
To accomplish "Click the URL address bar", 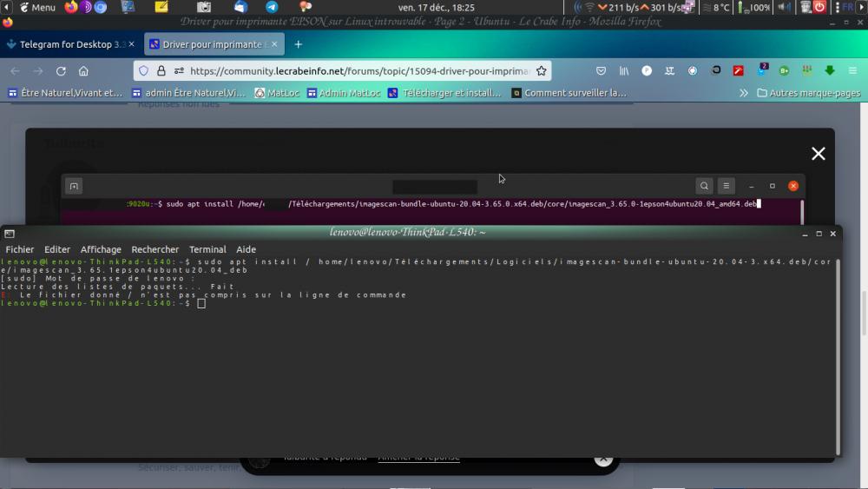I will tap(356, 71).
